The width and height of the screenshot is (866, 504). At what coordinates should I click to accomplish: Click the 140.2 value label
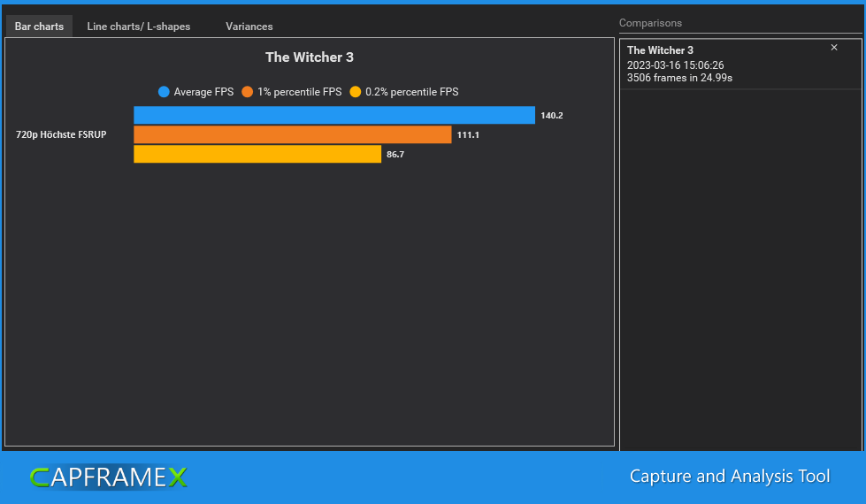[x=552, y=115]
